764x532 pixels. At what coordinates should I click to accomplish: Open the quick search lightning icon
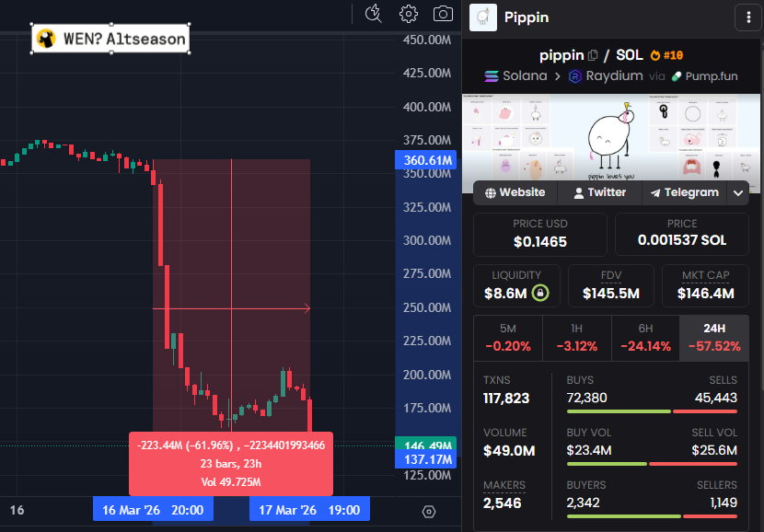coord(373,13)
